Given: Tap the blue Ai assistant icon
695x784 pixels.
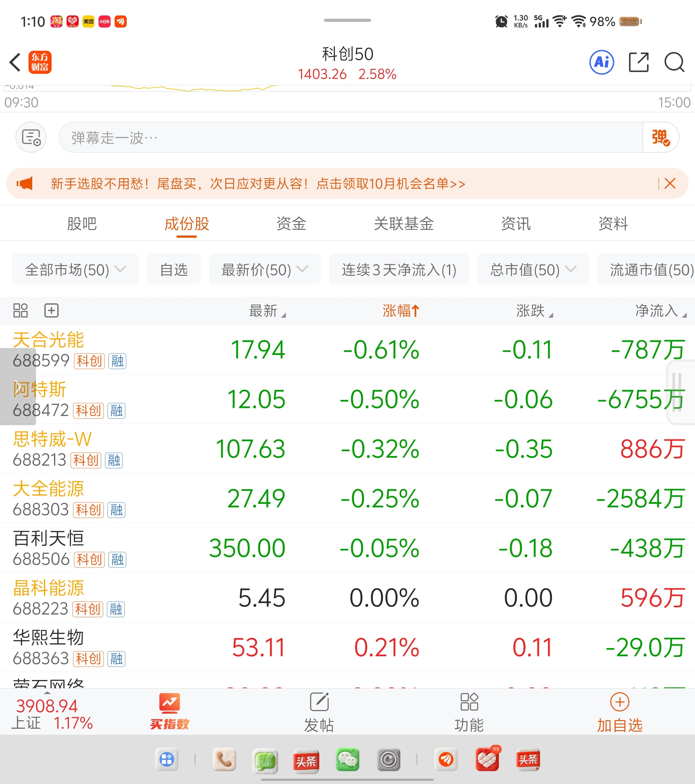Looking at the screenshot, I should [x=601, y=62].
